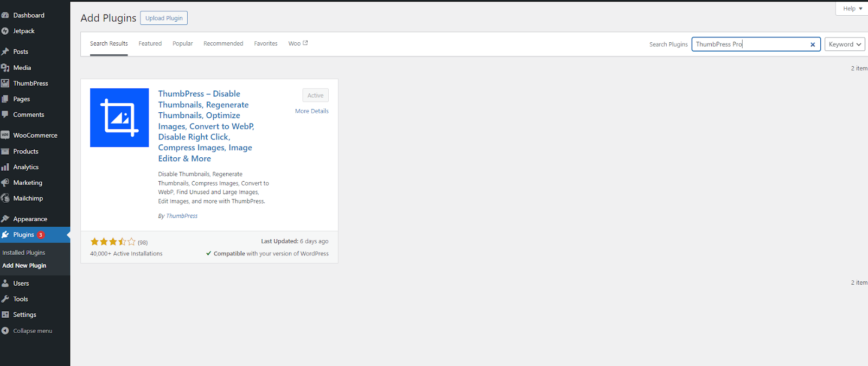Open the ThumbPress plugin title link

point(206,126)
